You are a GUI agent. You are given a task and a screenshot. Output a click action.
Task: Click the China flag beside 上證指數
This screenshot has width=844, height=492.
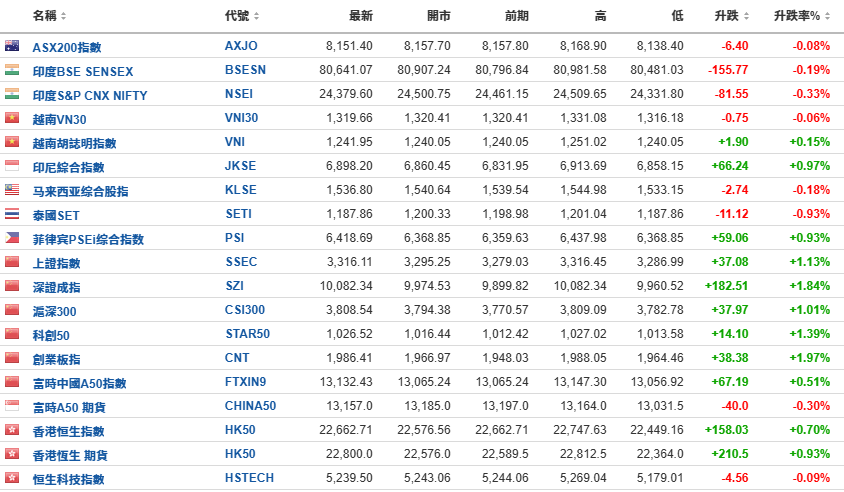pyautogui.click(x=12, y=262)
